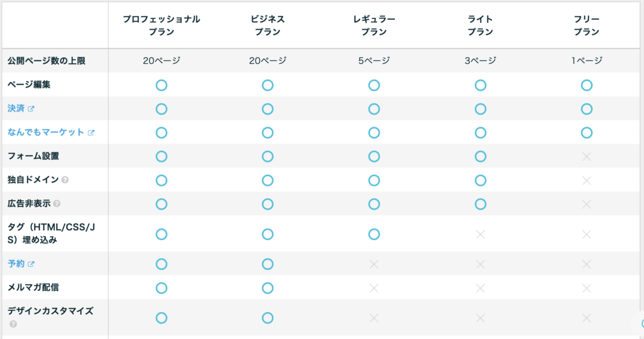Click the circle for ページ編集 in フリープラン

(x=587, y=85)
